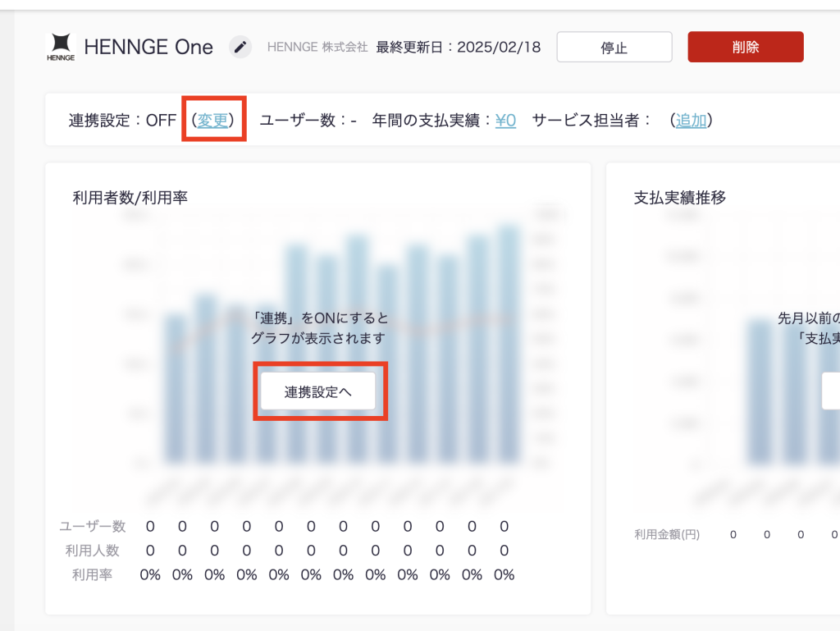Click the 利用金額(円) row label
Image resolution: width=840 pixels, height=631 pixels.
click(x=666, y=535)
